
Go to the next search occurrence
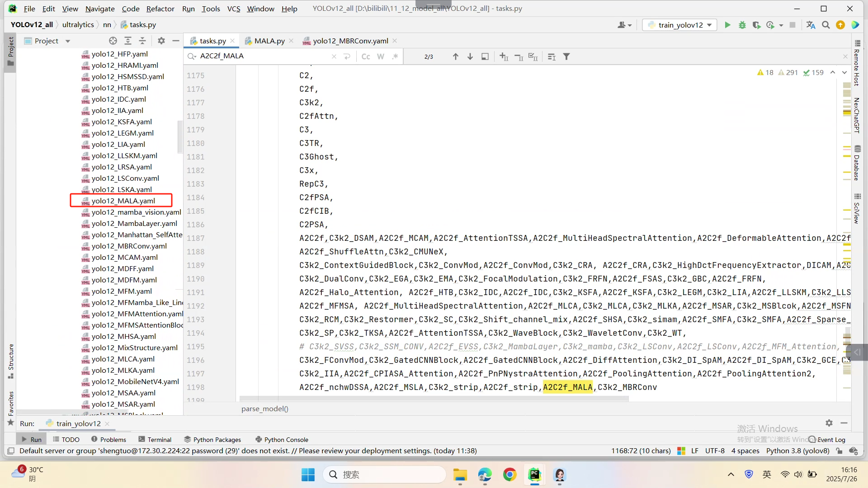coord(470,56)
